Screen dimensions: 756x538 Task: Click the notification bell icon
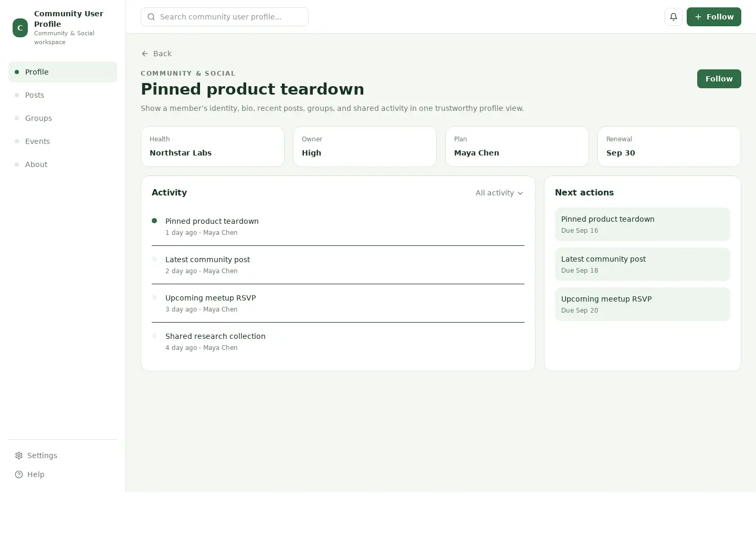point(674,17)
